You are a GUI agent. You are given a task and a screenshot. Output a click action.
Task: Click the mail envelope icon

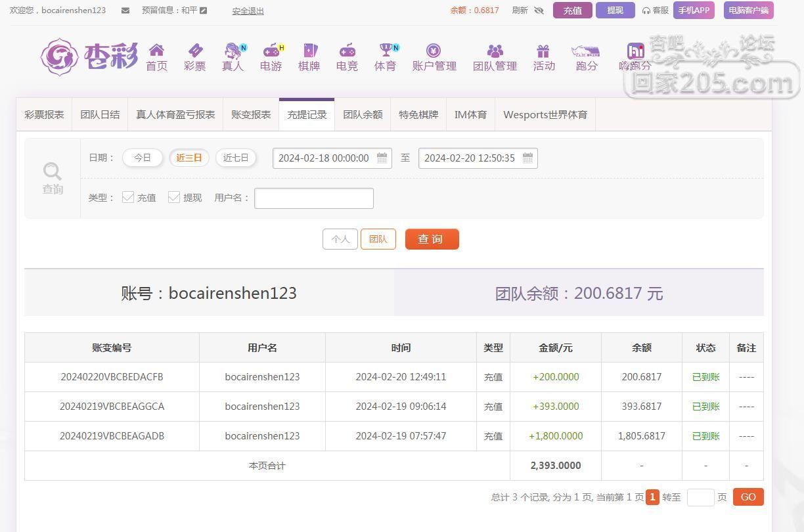(x=125, y=11)
